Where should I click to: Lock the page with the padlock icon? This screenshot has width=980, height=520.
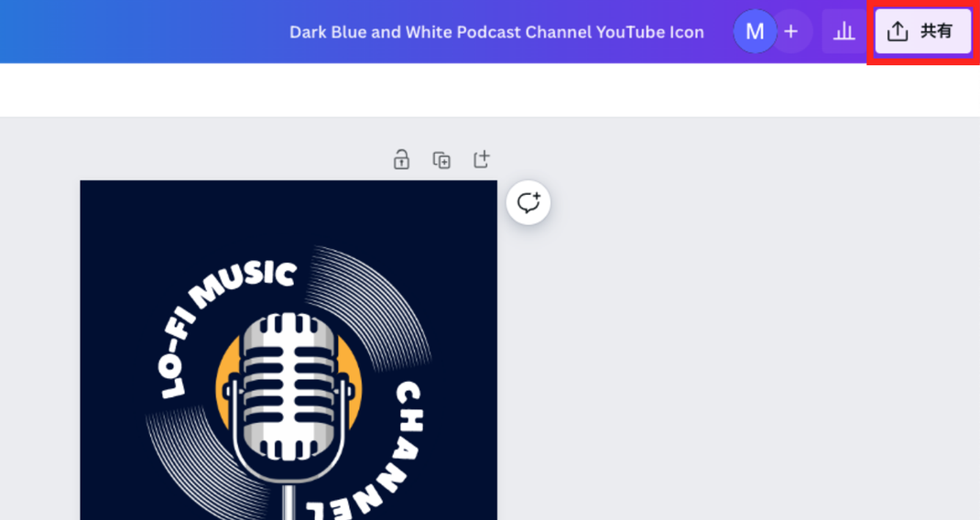click(x=401, y=159)
